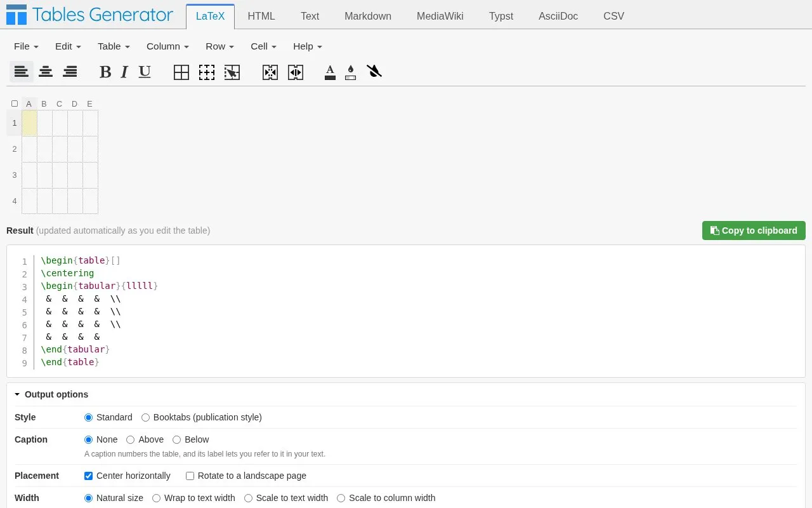Select column D header

coord(75,104)
